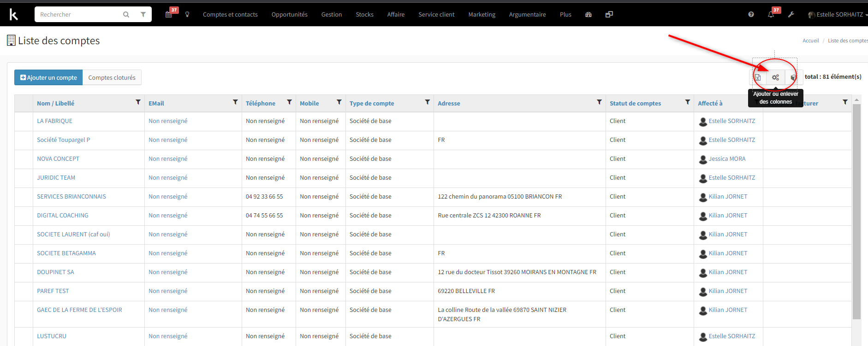Open the DOUPINET SA account
The height and width of the screenshot is (346, 868).
point(55,272)
